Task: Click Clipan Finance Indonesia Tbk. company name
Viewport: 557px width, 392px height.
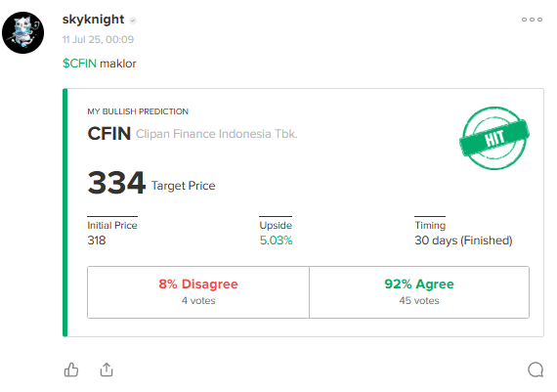Action: [217, 134]
